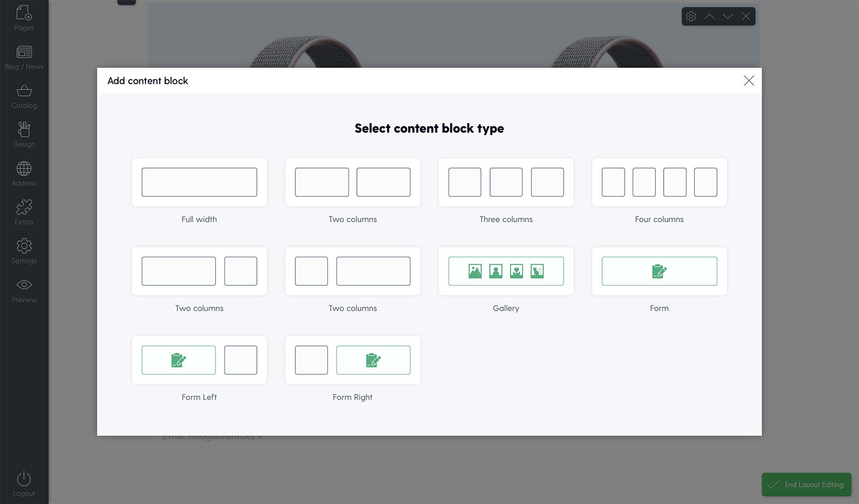This screenshot has height=504, width=859.
Task: Select the Form Left block type
Action: coord(199,360)
